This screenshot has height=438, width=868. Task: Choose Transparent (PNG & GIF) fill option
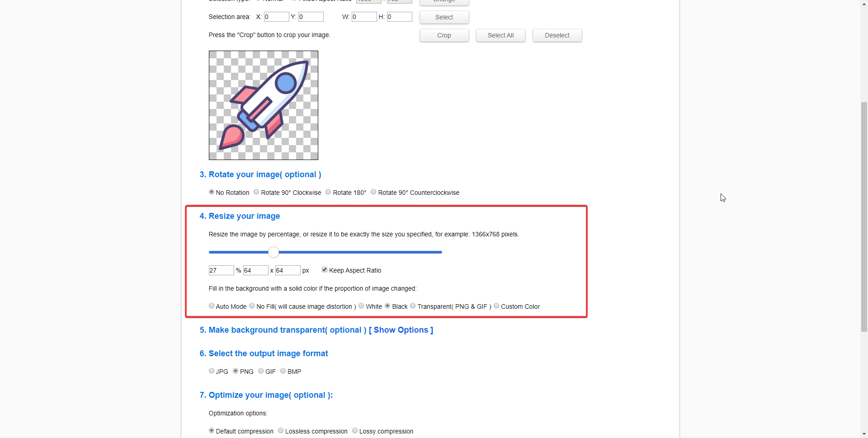[413, 306]
